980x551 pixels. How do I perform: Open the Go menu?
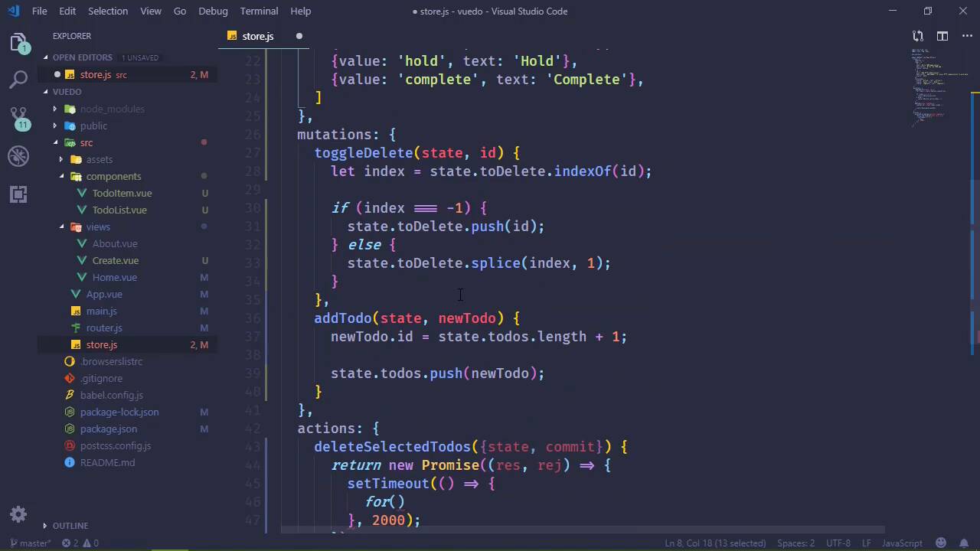pyautogui.click(x=180, y=11)
